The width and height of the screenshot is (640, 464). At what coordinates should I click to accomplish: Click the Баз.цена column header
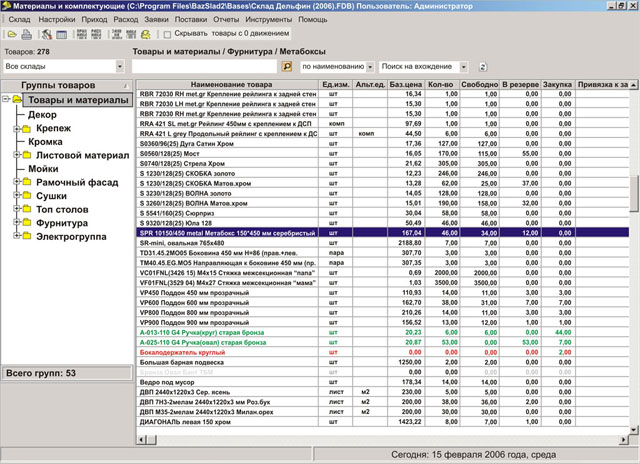[406, 84]
